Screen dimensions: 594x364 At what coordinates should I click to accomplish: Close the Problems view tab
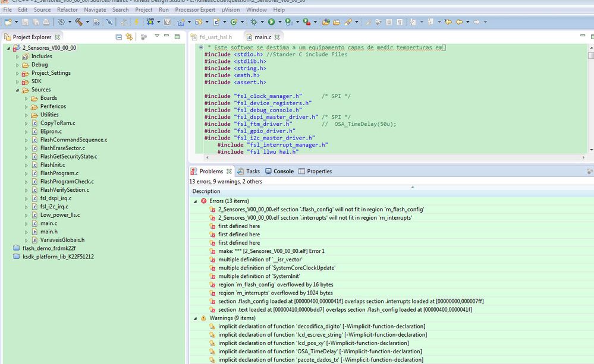click(x=229, y=172)
